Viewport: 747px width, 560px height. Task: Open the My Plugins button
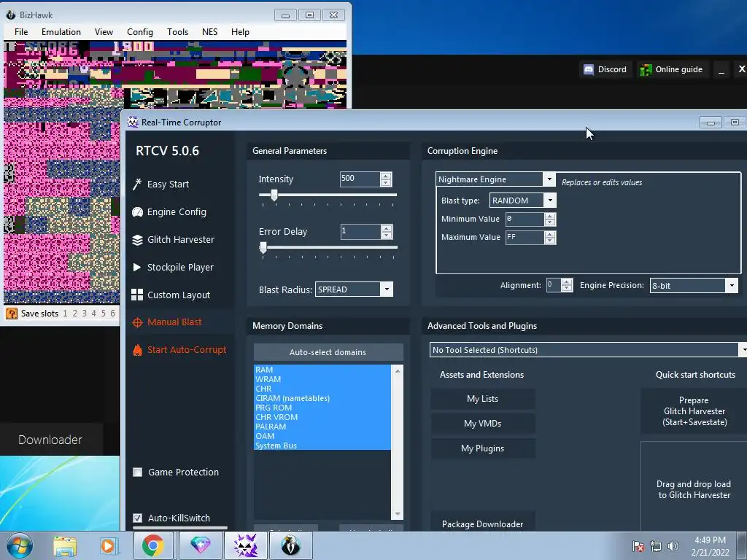pos(483,448)
